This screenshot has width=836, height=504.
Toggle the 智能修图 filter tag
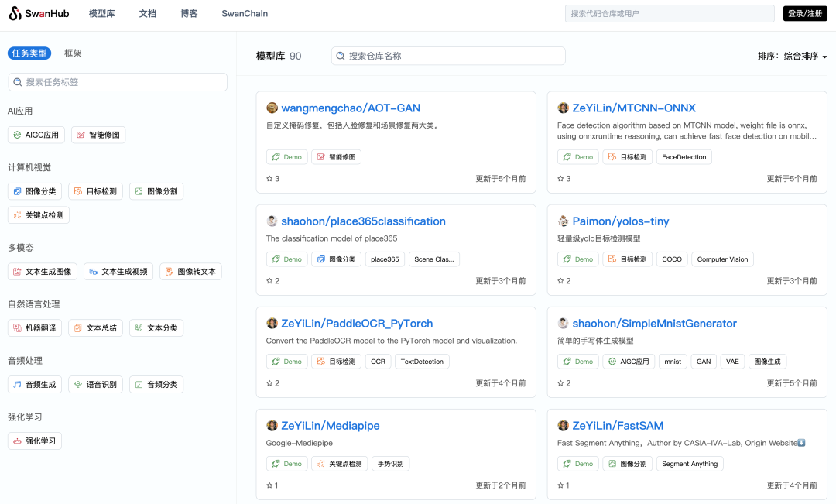tap(98, 134)
